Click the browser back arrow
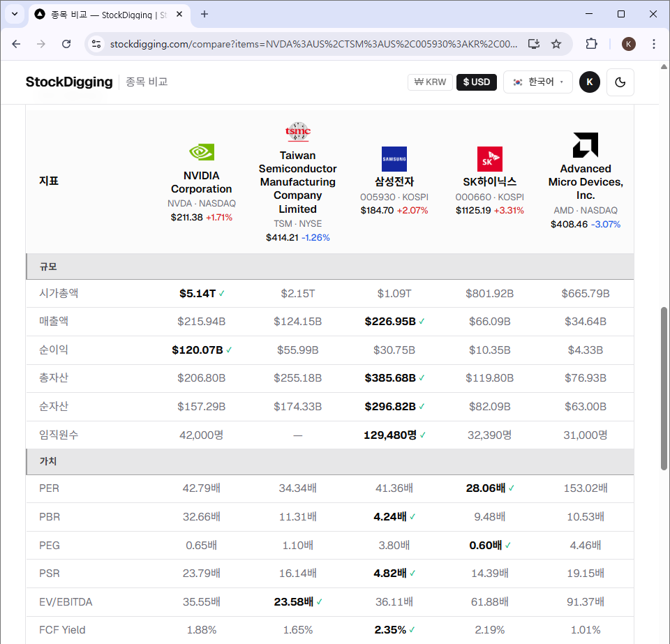Image resolution: width=670 pixels, height=644 pixels. click(x=16, y=44)
